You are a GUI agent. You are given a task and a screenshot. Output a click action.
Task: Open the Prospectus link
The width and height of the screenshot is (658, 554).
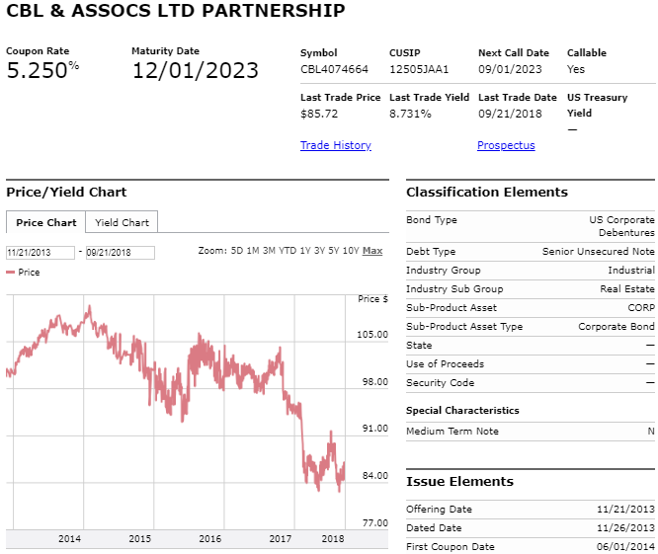tap(506, 145)
